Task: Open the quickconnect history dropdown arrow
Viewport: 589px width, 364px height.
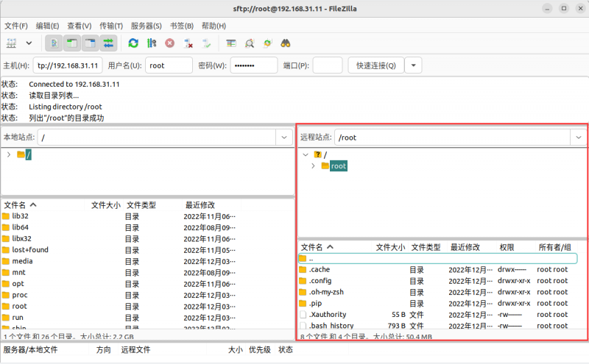Action: [413, 65]
